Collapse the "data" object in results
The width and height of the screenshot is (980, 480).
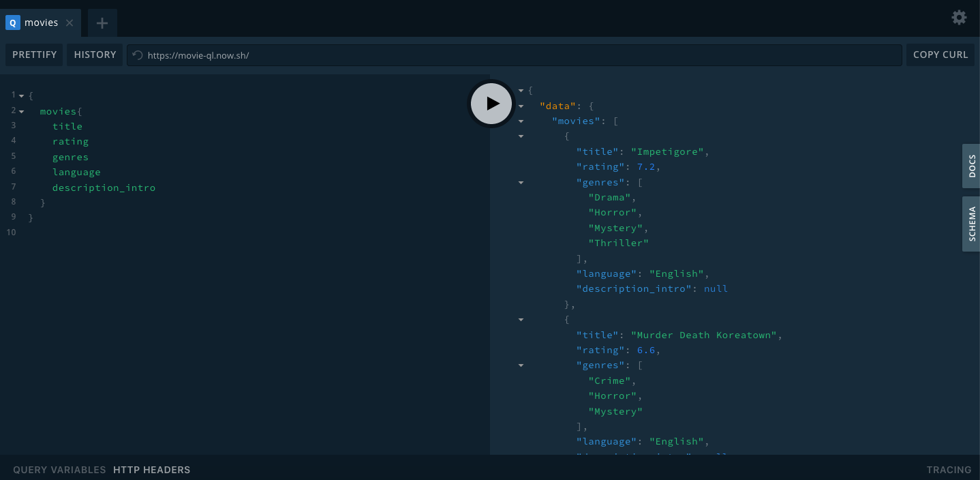[x=521, y=106]
